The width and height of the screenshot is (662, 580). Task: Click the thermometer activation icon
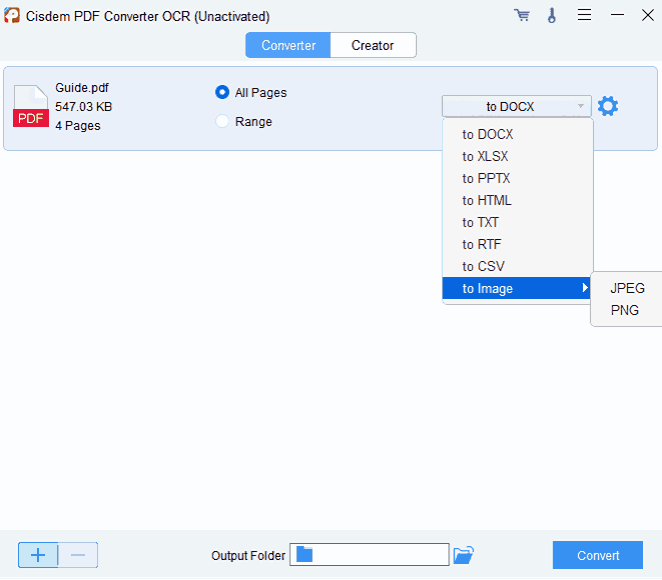pos(552,15)
